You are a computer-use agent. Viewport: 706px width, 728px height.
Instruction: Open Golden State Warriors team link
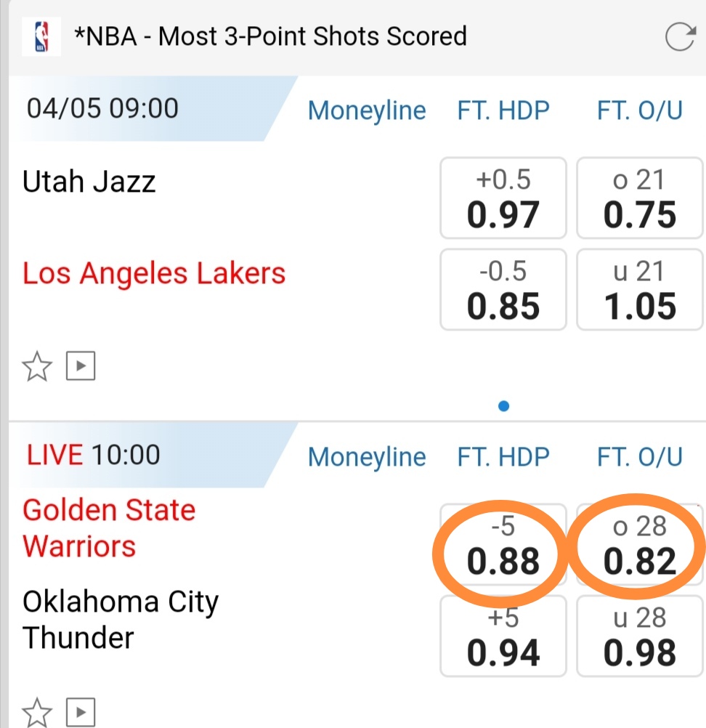click(109, 527)
